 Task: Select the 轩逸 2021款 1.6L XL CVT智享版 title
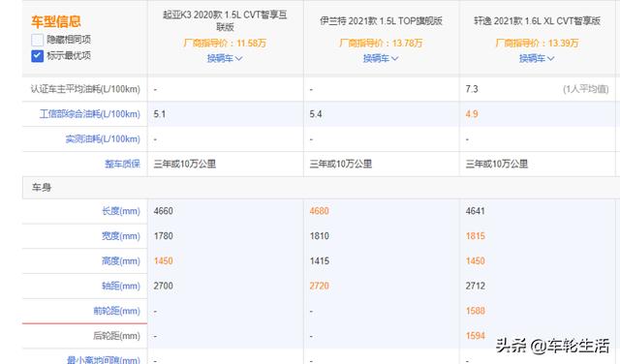(x=537, y=21)
